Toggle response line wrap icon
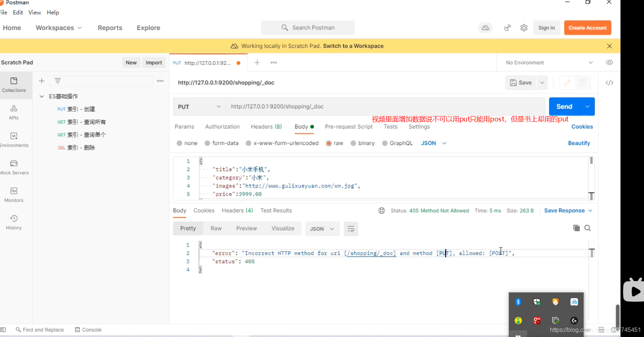This screenshot has width=644, height=337. click(351, 229)
